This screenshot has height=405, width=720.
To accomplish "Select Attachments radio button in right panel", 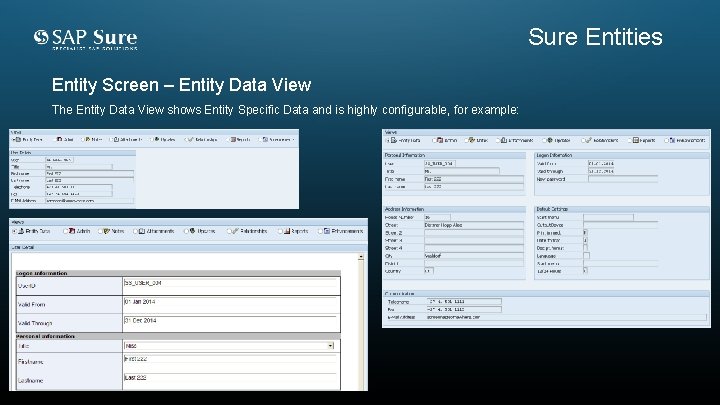I will click(498, 140).
